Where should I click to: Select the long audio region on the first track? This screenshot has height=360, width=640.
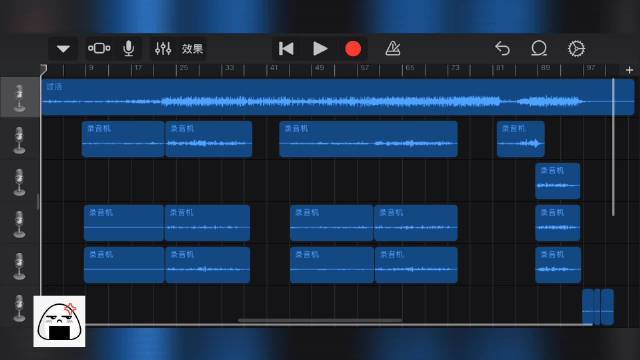(338, 97)
